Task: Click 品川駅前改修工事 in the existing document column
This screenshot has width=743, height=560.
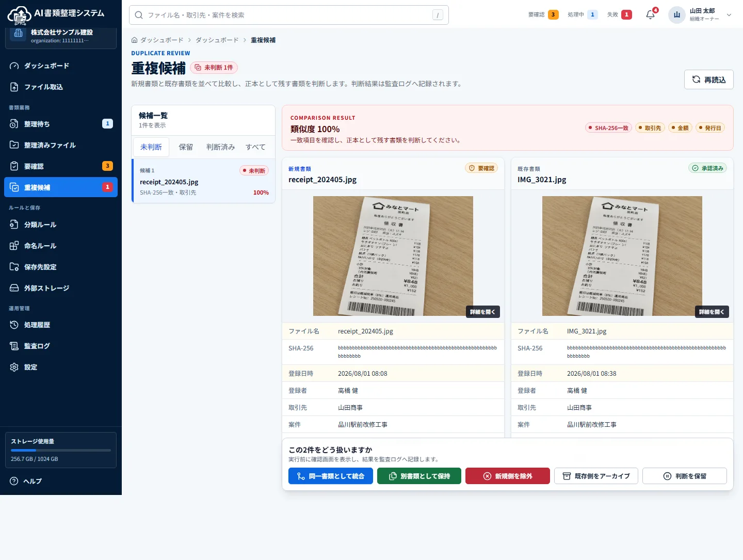Action: (592, 425)
